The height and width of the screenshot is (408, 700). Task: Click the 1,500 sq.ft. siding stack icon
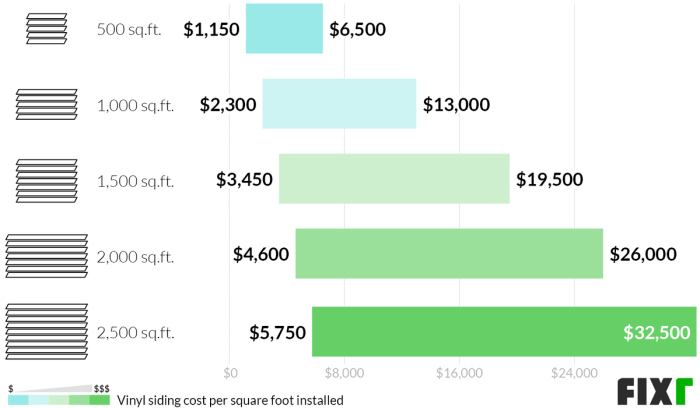[47, 180]
